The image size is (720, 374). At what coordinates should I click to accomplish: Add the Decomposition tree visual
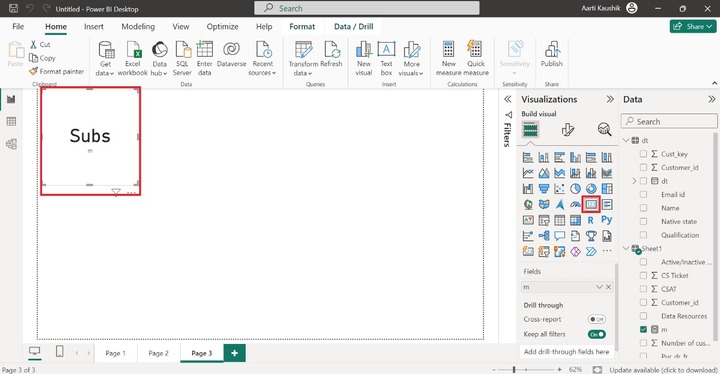click(544, 236)
